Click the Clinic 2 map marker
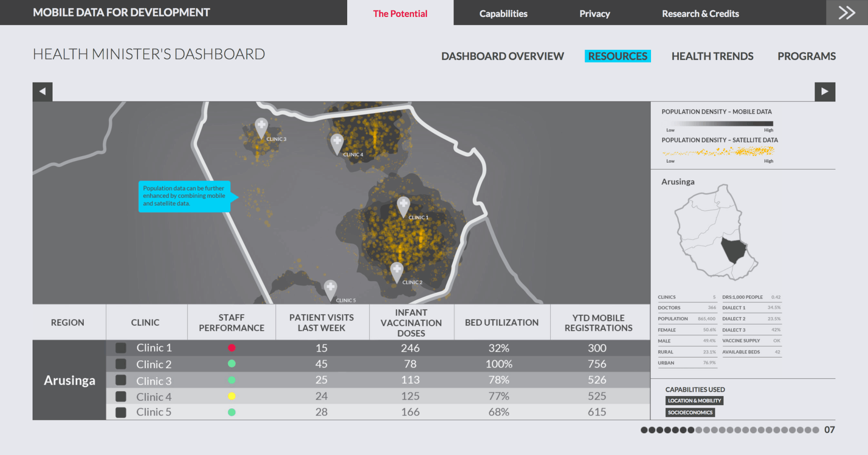 [396, 271]
